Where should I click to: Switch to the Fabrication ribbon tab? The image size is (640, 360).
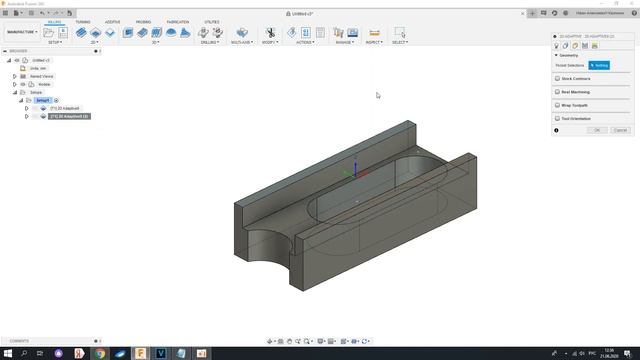[178, 22]
